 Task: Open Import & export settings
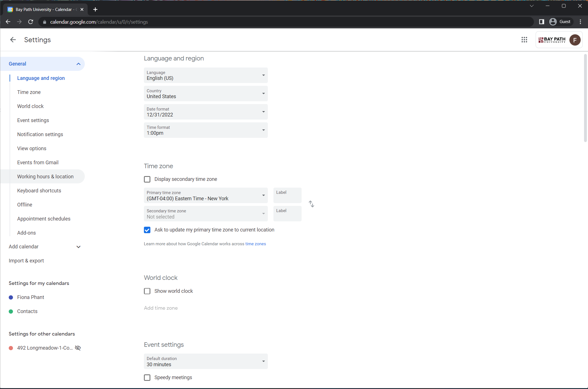coord(26,261)
